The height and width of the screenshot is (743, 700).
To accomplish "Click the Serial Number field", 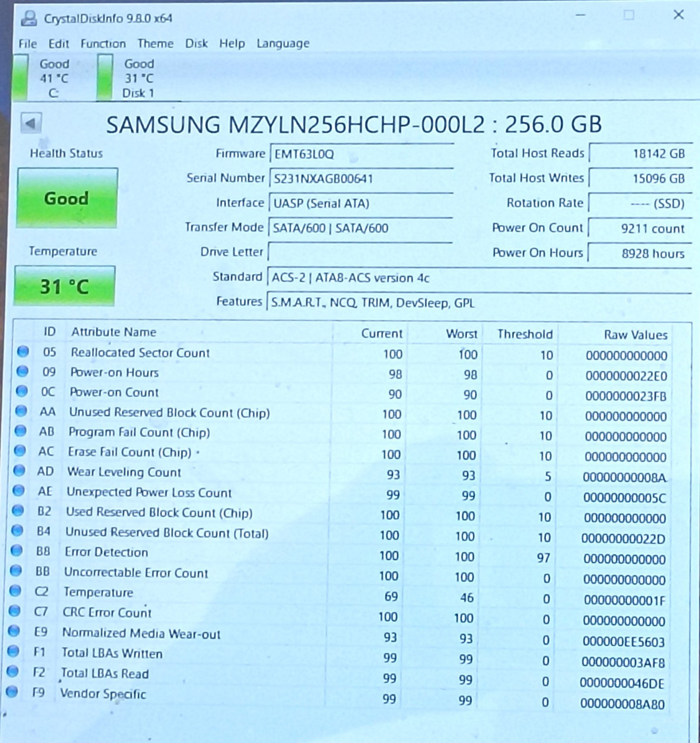I will (361, 178).
